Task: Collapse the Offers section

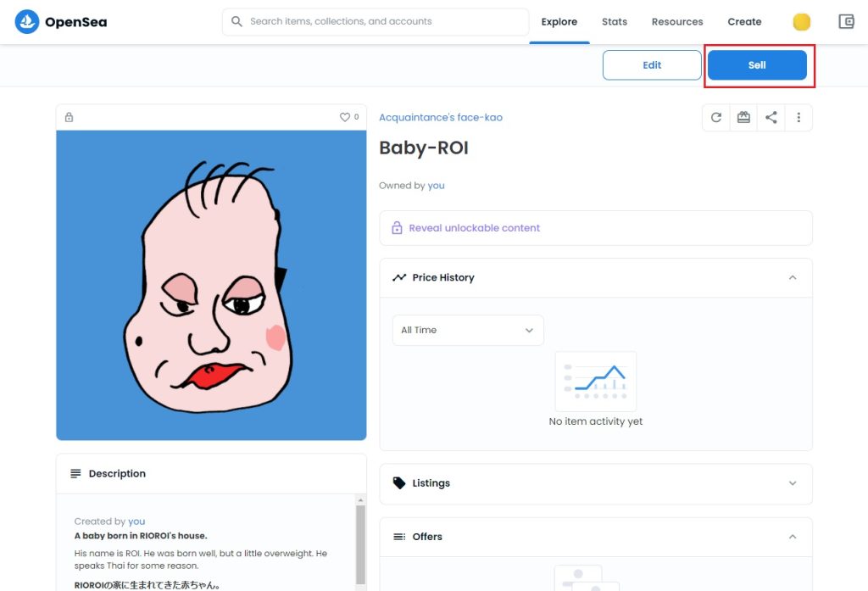Action: click(793, 537)
